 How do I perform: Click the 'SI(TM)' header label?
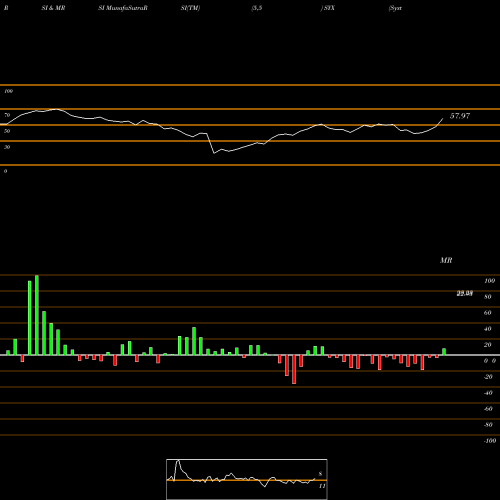click(x=190, y=8)
